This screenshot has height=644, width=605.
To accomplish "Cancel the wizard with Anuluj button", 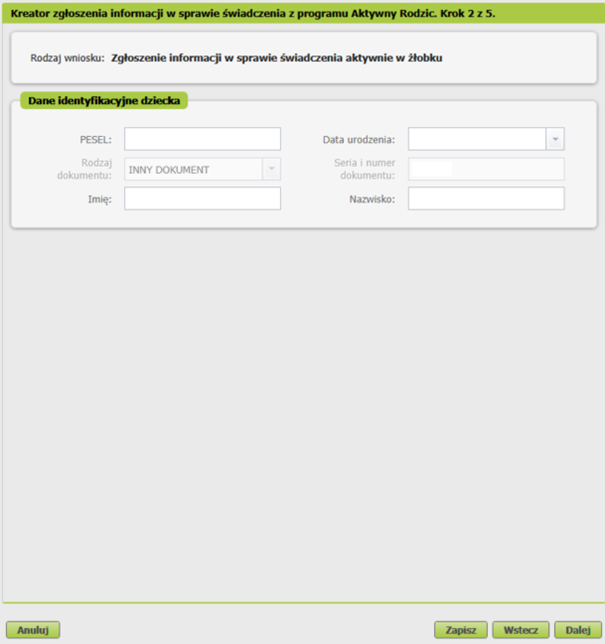I will (33, 630).
